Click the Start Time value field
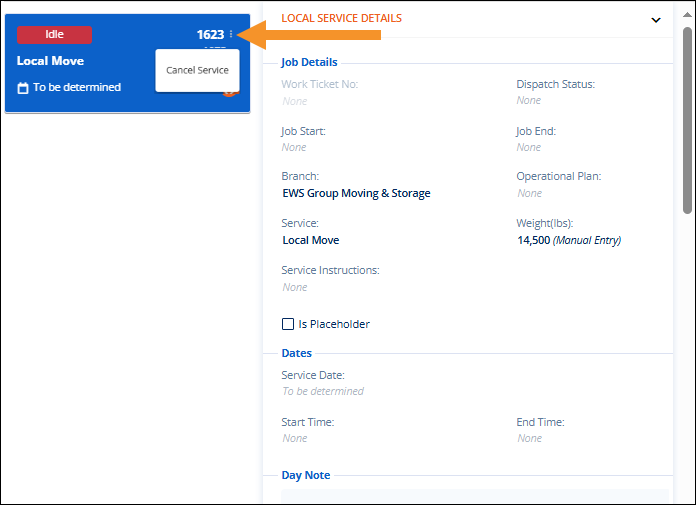The height and width of the screenshot is (505, 696). [294, 438]
